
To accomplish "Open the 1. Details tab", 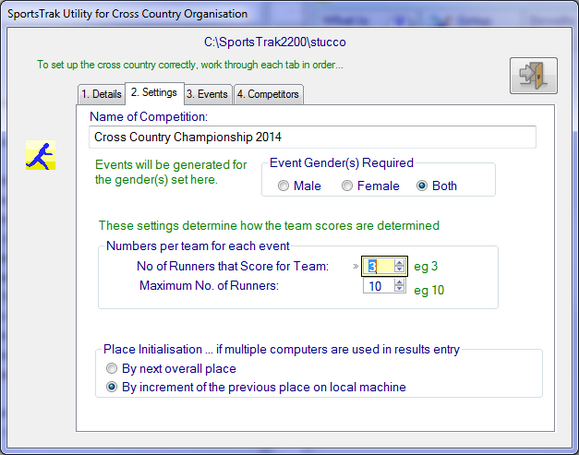I will [101, 94].
